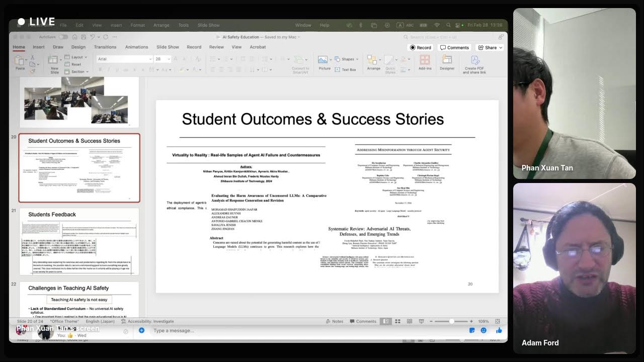Switch to Reading view icon
The image size is (644, 362).
[x=409, y=321]
